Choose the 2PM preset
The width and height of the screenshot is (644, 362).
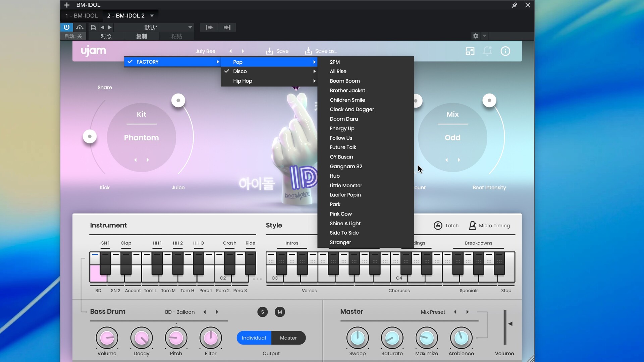366,62
